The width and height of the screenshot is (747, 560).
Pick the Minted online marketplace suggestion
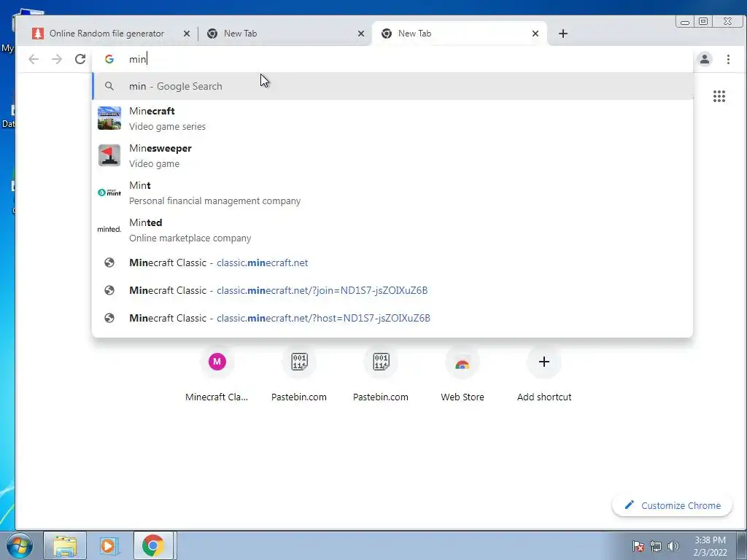pyautogui.click(x=392, y=230)
